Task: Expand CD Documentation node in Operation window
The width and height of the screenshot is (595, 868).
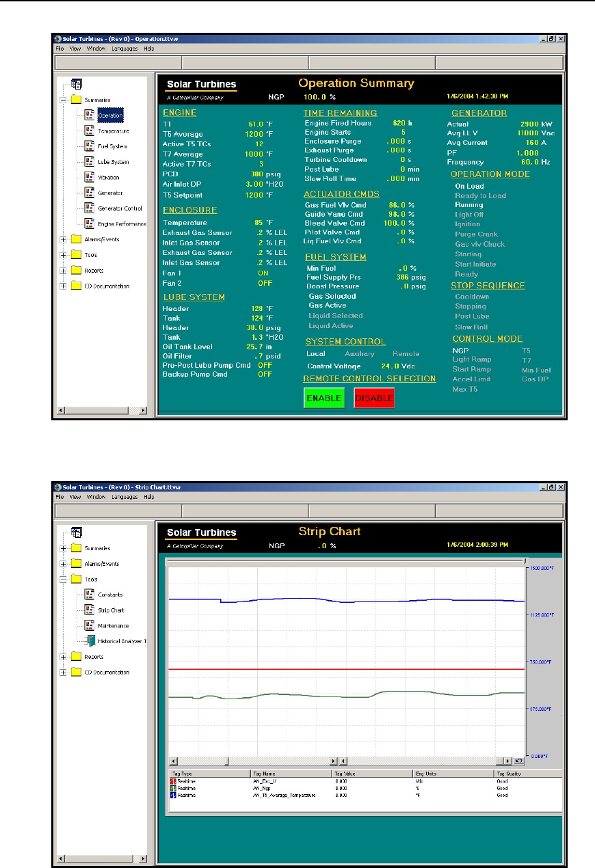Action: coord(64,286)
